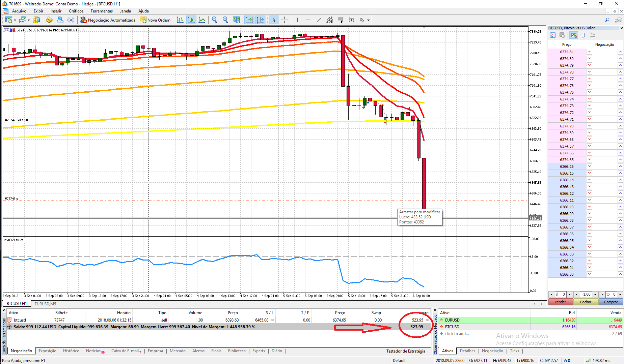Image resolution: width=624 pixels, height=364 pixels.
Task: Click the take profit input field
Action: click(611, 295)
